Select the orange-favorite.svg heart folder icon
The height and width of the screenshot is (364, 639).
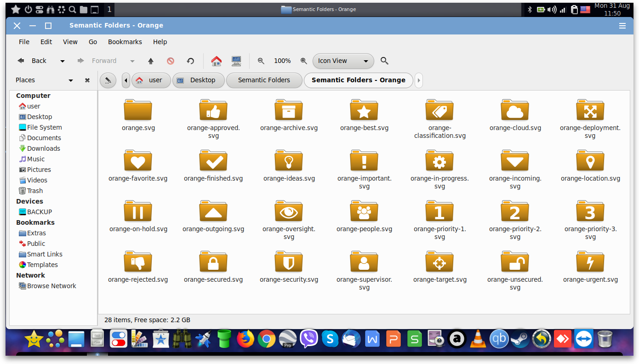[138, 160]
